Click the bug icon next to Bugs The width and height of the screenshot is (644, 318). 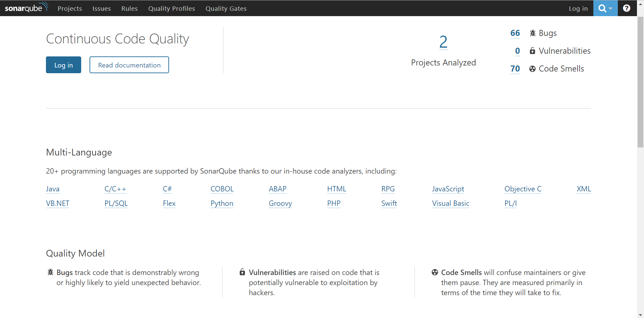[533, 33]
